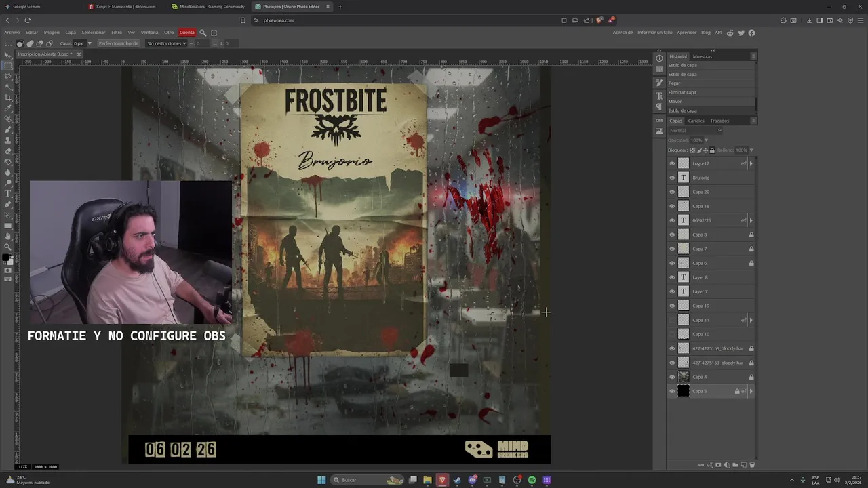Select the Crop tool
Image resolution: width=868 pixels, height=488 pixels.
pyautogui.click(x=8, y=98)
